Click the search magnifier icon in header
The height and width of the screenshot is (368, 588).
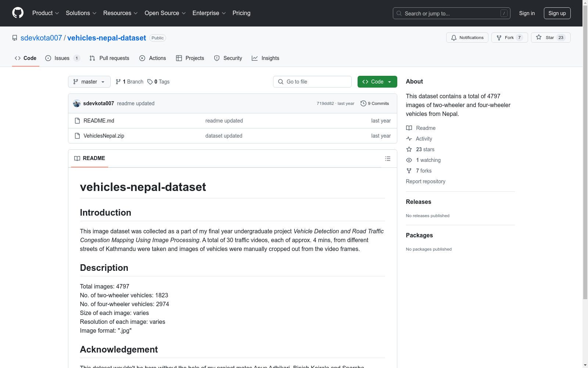pos(399,13)
